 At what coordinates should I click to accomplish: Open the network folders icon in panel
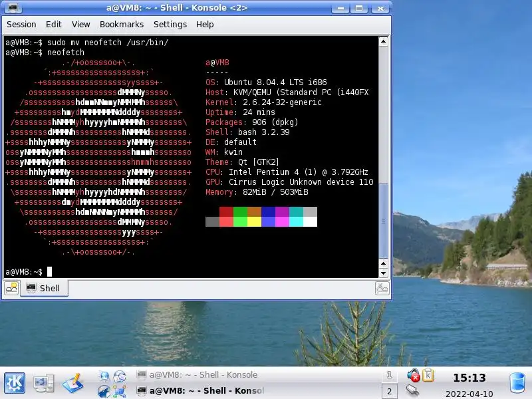120,391
